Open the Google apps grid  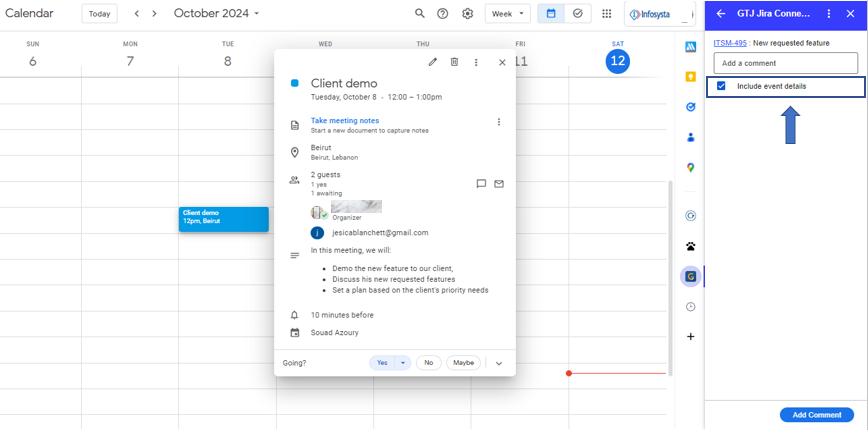click(607, 14)
